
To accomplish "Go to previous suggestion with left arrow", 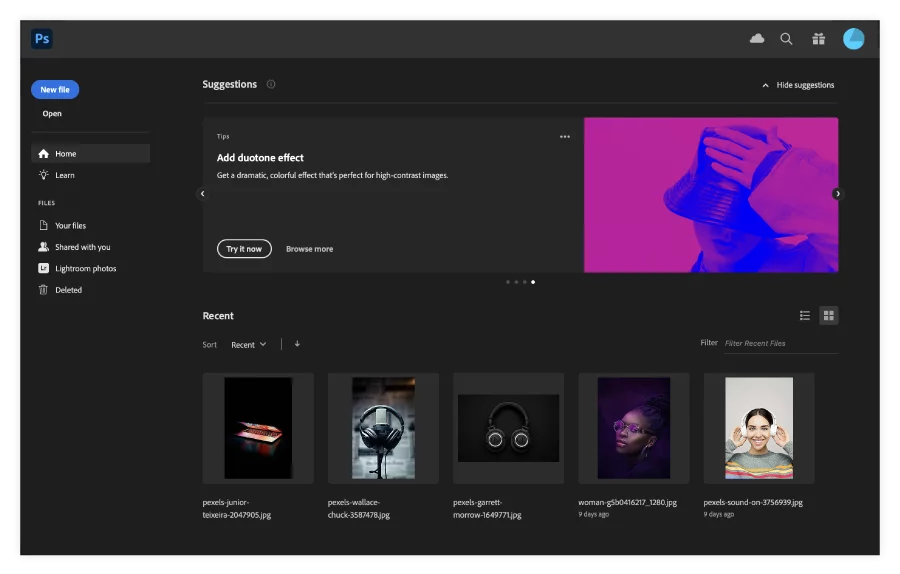I will pos(203,194).
